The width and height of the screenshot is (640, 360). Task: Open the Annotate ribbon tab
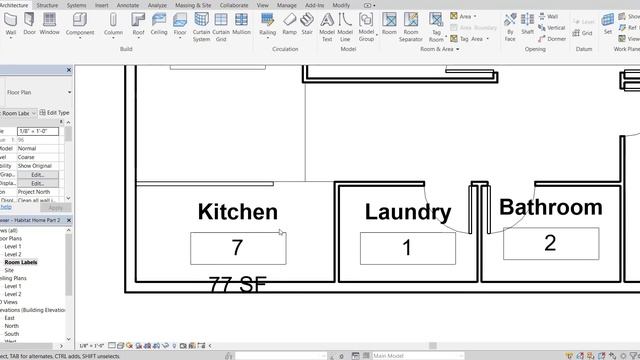click(128, 5)
